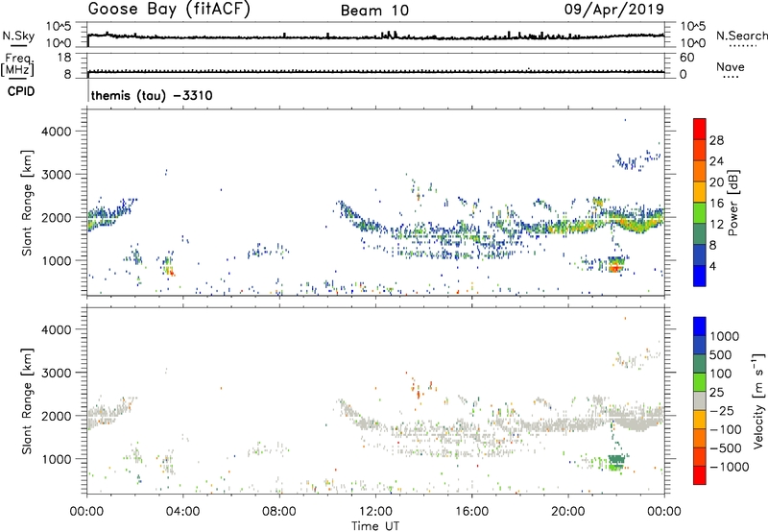
Task: Click the teal 100–500 Velocity colorbar segment
Action: (700, 364)
